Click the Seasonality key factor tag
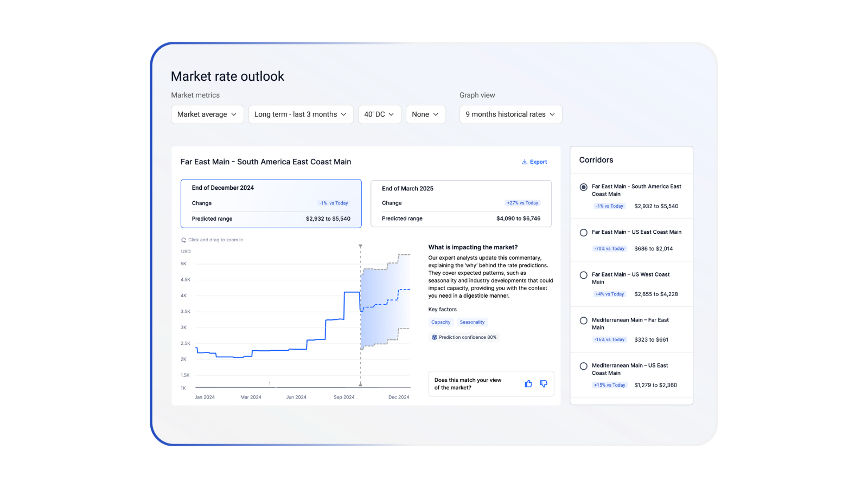868x488 pixels. coord(472,322)
